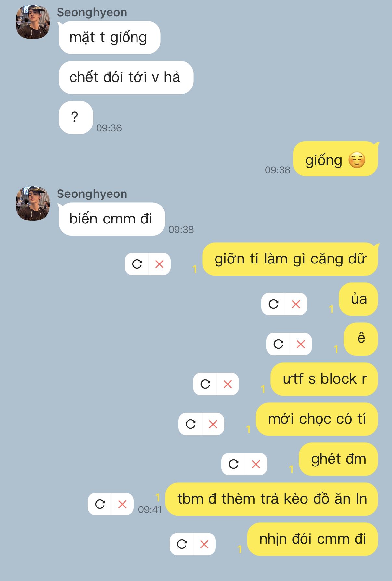Viewport: 392px width, 581px height.
Task: Delete the failed 'ghét đm' message
Action: (256, 464)
